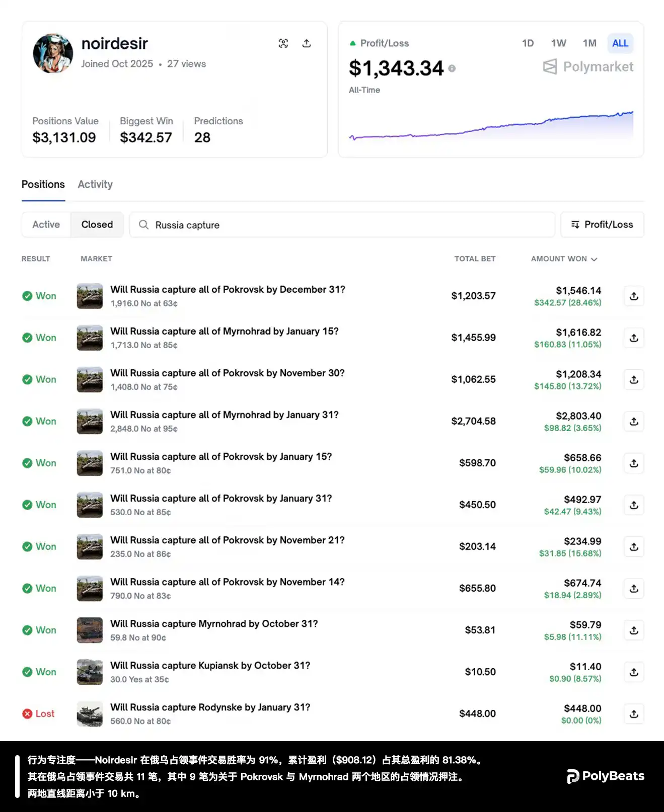Share the Myrnohrad by January 15 position
The width and height of the screenshot is (664, 812).
(634, 338)
